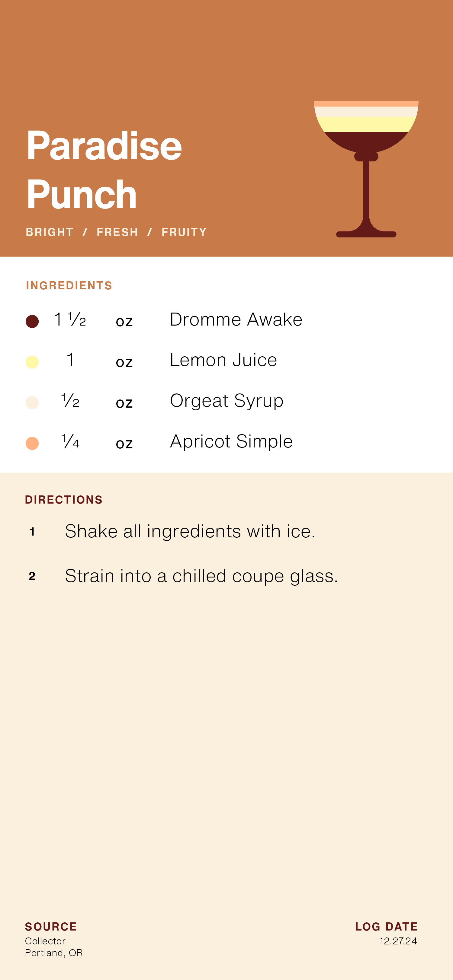Tap the Apricot Simple ingredient name

(x=231, y=442)
